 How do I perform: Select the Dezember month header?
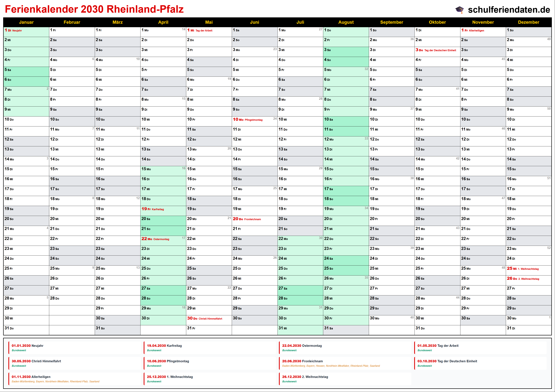(x=528, y=22)
